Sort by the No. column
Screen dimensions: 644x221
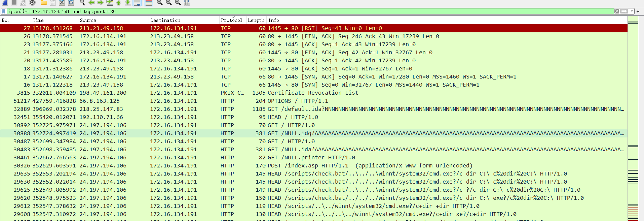16,20
